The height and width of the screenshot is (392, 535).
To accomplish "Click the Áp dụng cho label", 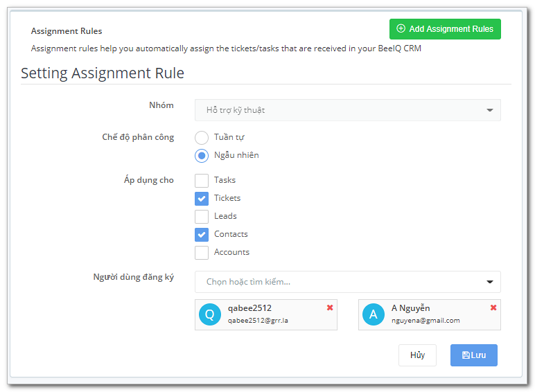I will coord(149,180).
